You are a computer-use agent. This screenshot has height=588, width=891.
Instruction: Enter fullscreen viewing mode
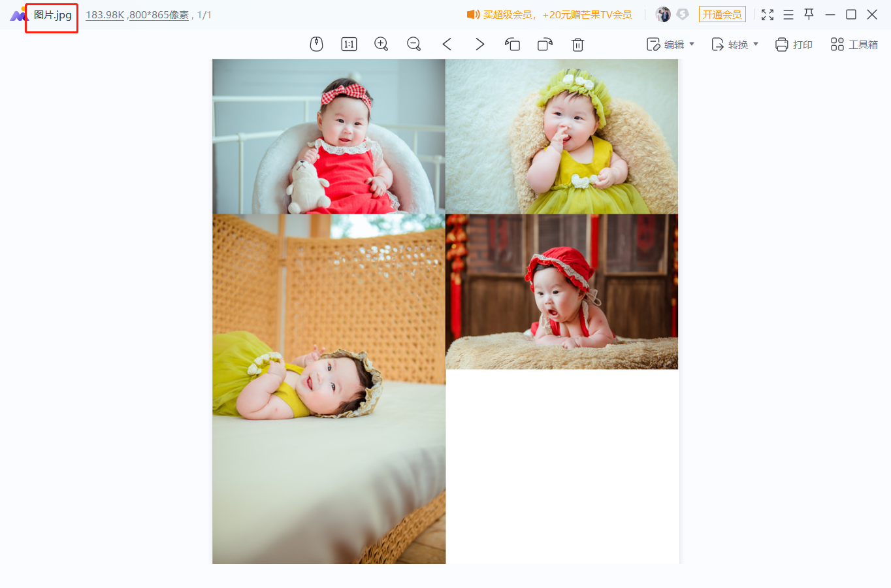point(768,14)
